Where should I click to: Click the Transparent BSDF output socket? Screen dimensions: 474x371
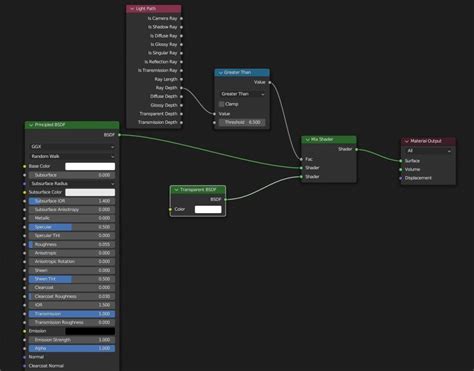[226, 199]
